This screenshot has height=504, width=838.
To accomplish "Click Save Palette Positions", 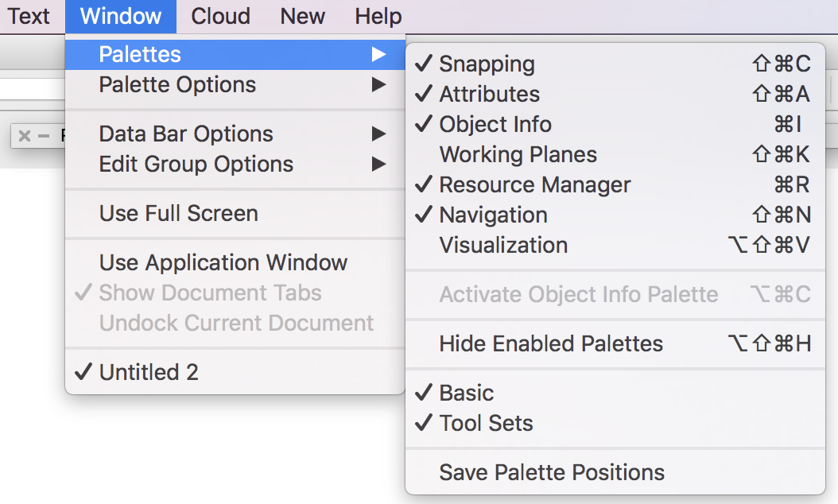I will pyautogui.click(x=552, y=473).
